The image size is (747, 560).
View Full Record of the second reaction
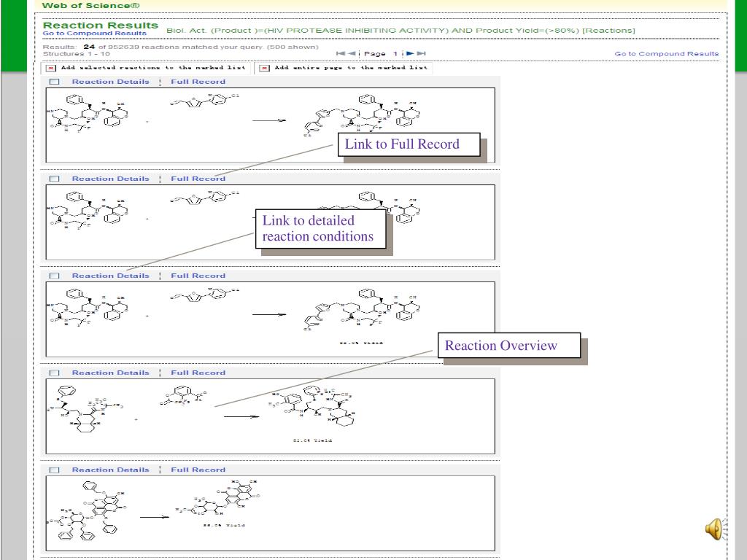coord(198,179)
